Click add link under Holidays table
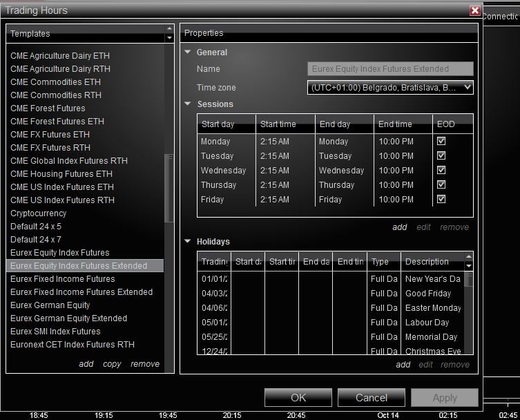This screenshot has width=520, height=420. pyautogui.click(x=403, y=365)
